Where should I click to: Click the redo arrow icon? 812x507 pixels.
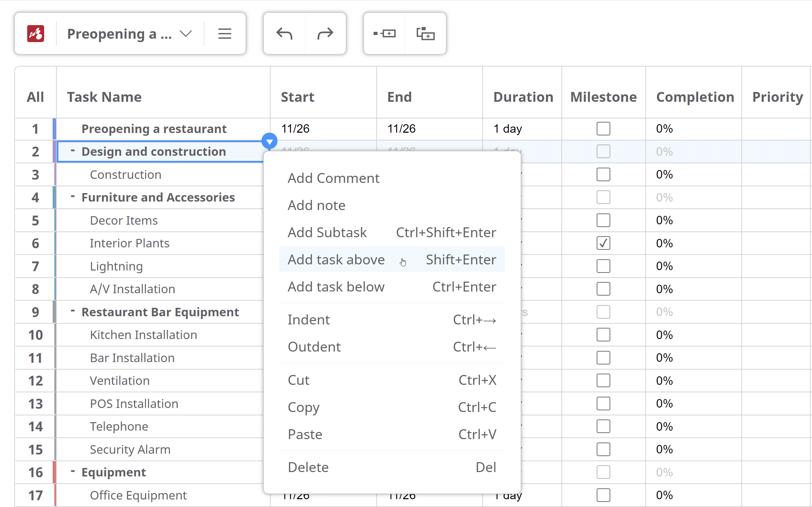[325, 34]
